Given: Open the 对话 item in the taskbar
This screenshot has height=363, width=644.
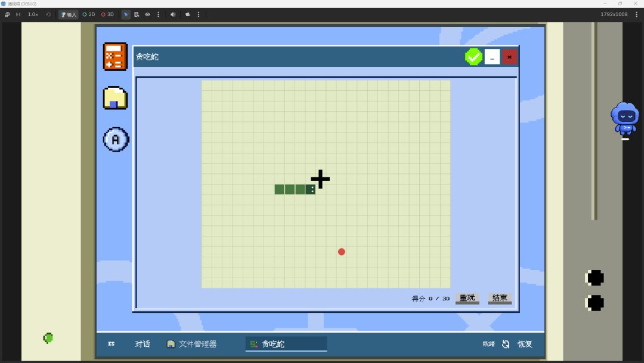Looking at the screenshot, I should (143, 344).
